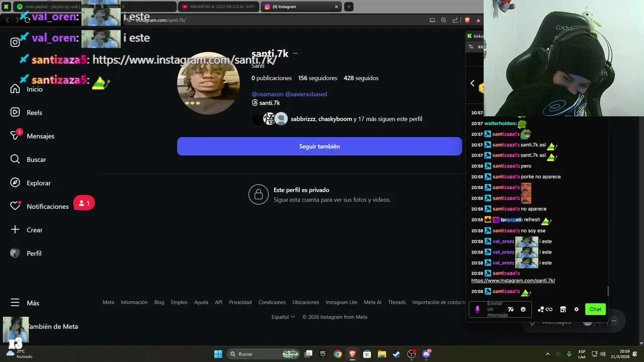This screenshot has width=644, height=362.
Task: Click the volume speaker tray icon
Action: pyautogui.click(x=603, y=354)
